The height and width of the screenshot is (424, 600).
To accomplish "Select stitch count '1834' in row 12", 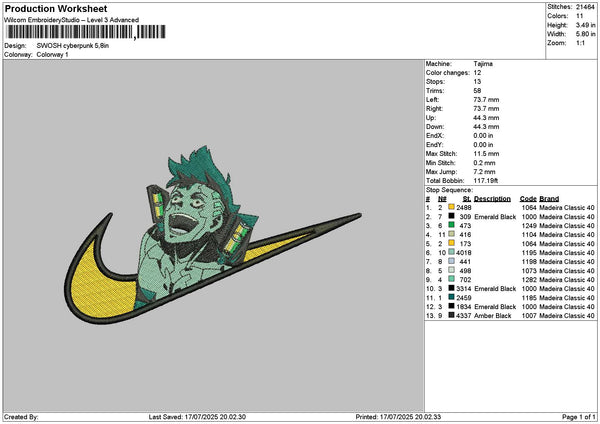I will [464, 307].
